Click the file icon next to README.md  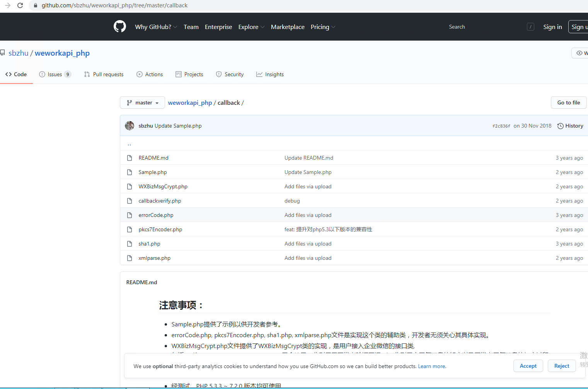pos(130,158)
